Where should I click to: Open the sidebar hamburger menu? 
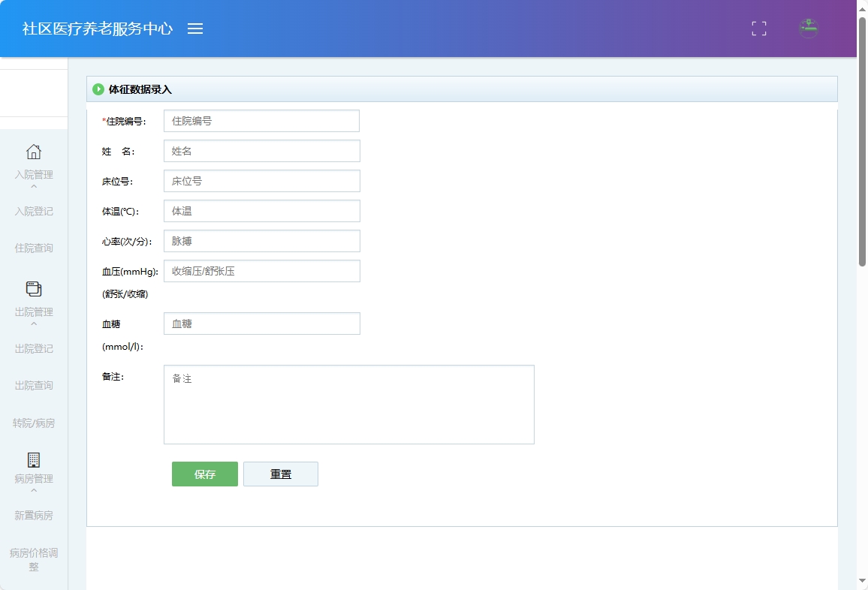coord(195,29)
